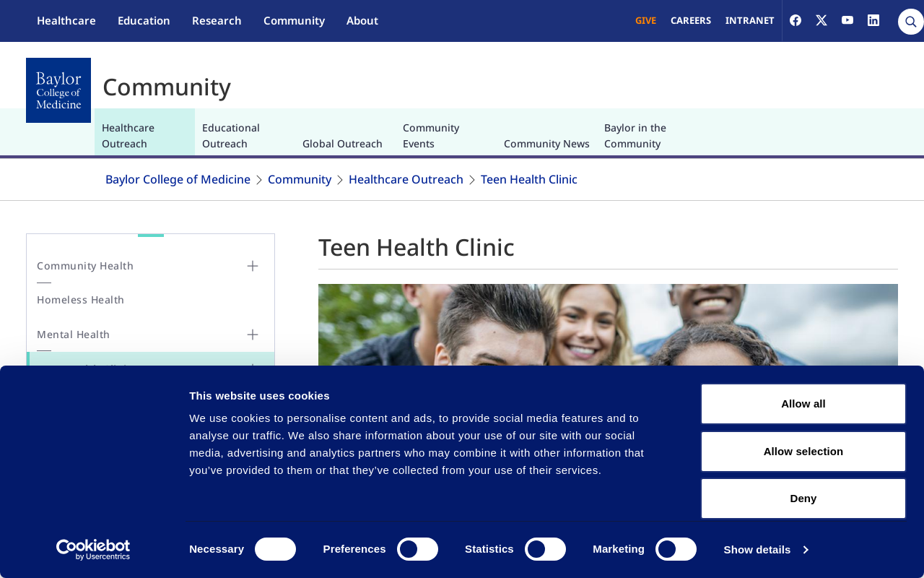Enable the Marketing cookies switch
The height and width of the screenshot is (578, 924).
[x=676, y=549]
